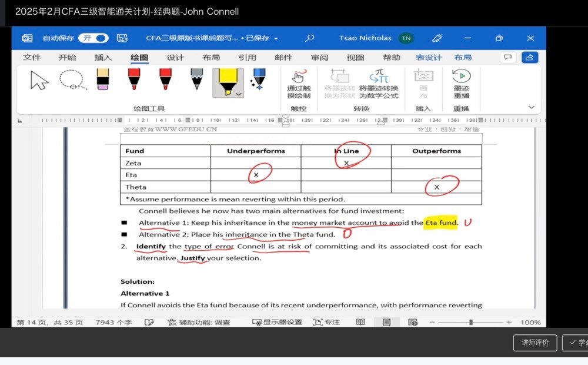The height and width of the screenshot is (365, 588).
Task: Open 显示器设置 display settings
Action: click(x=277, y=322)
